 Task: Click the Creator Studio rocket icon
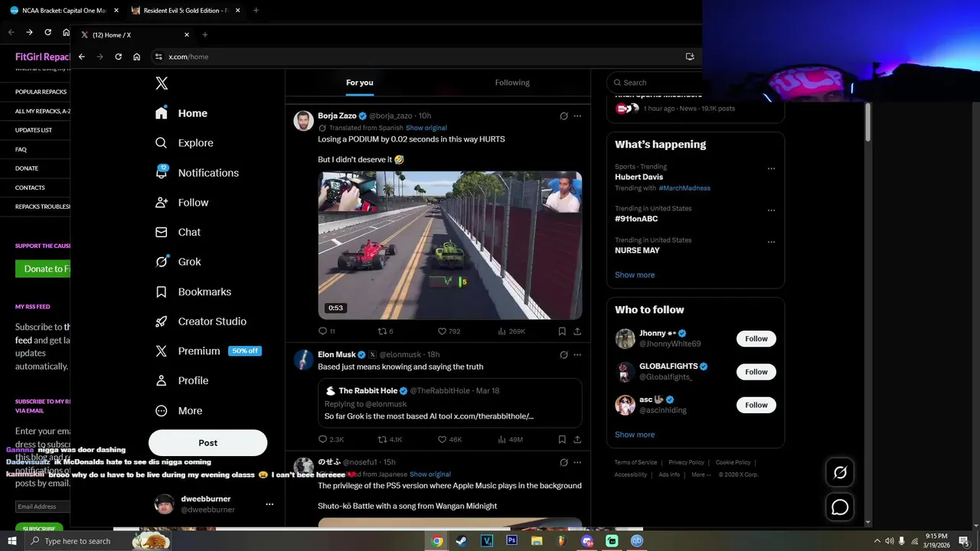[x=162, y=321]
